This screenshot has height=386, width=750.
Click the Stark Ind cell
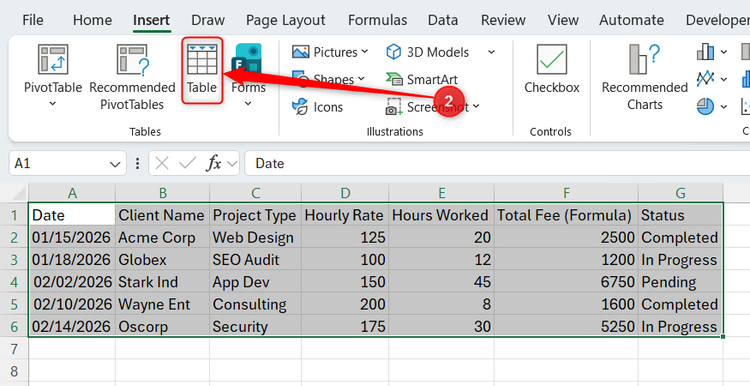(x=162, y=282)
